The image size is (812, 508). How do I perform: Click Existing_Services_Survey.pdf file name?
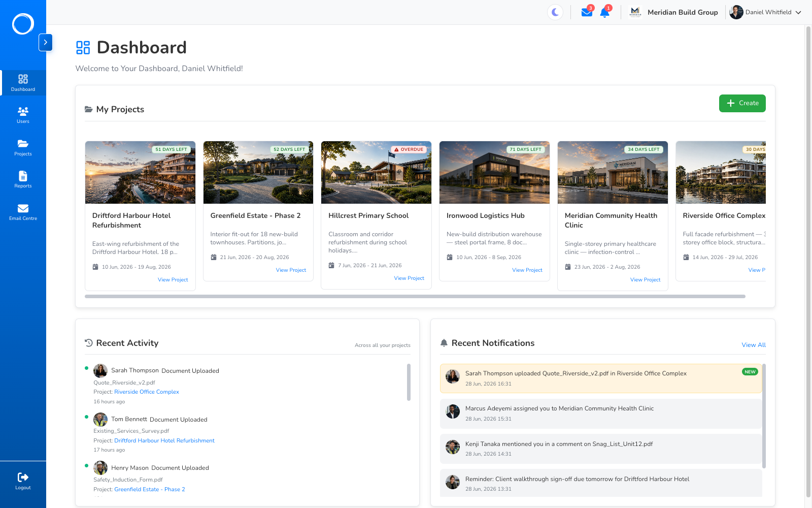[x=131, y=431]
